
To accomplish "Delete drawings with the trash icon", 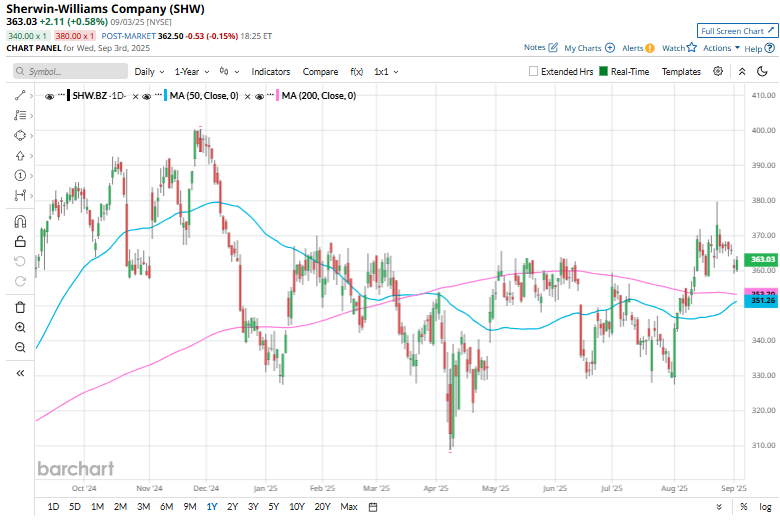I will click(20, 307).
